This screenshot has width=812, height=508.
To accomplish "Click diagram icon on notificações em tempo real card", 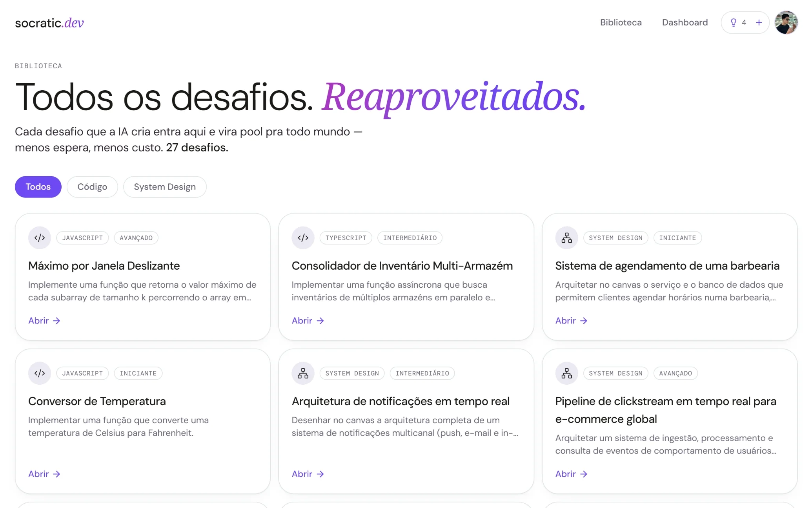I will click(x=303, y=373).
